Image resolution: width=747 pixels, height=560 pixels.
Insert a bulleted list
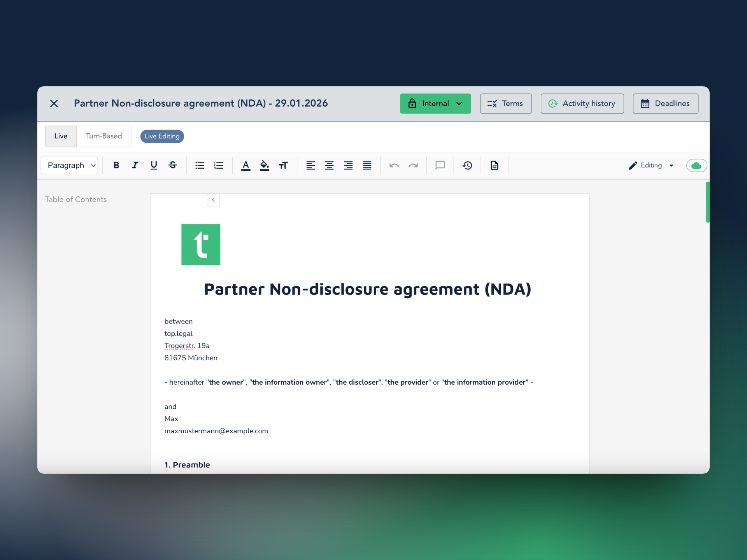pos(200,166)
